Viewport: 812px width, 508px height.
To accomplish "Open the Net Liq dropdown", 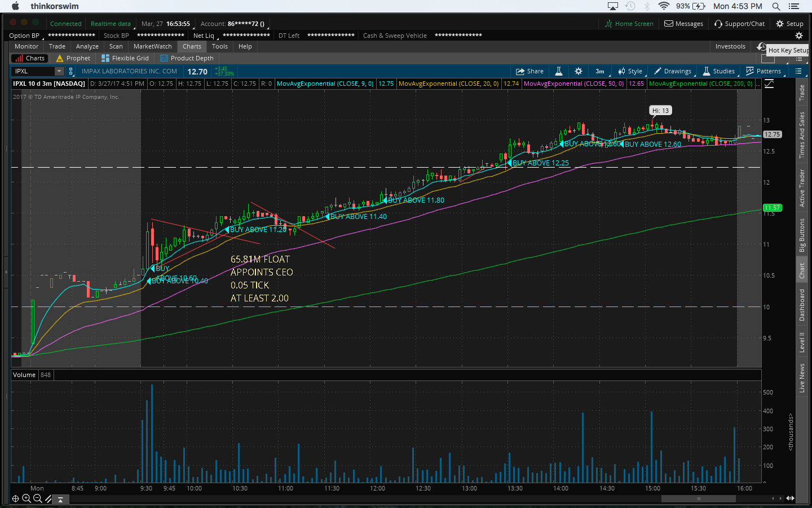I will [205, 36].
